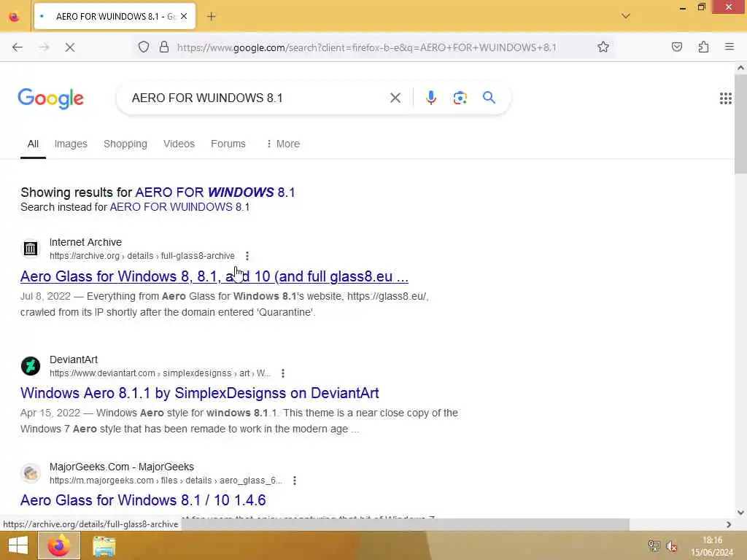Switch to the Forums tab
Screen dimensions: 747x560
228,144
